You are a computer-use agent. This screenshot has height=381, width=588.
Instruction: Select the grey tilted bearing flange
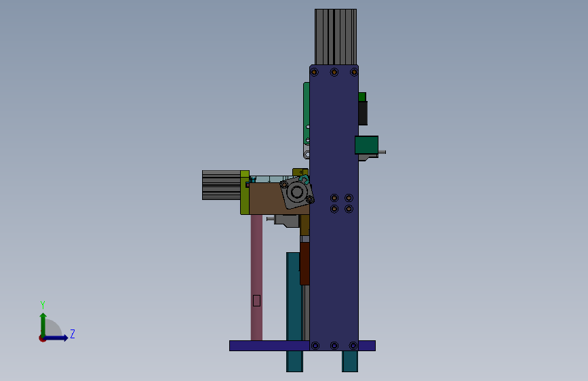tap(297, 193)
